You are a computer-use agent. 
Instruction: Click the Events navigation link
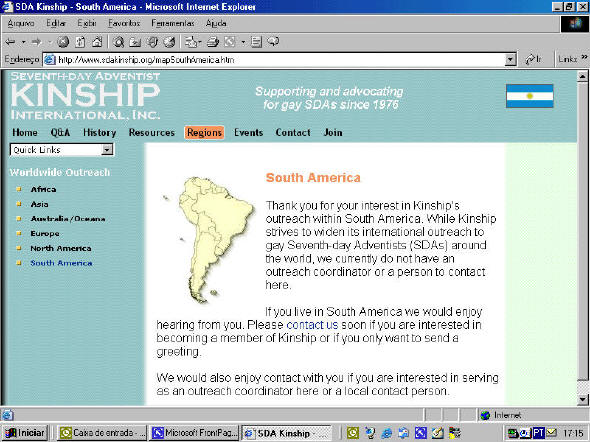coord(248,132)
